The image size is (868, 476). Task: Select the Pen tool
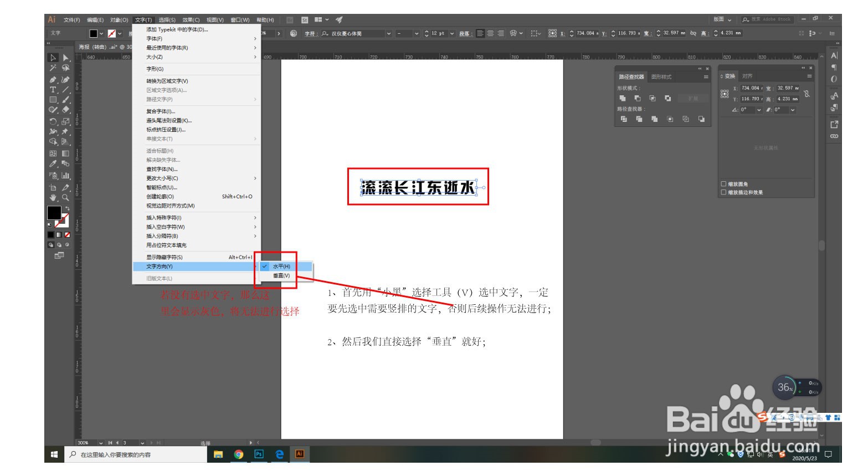pyautogui.click(x=53, y=79)
